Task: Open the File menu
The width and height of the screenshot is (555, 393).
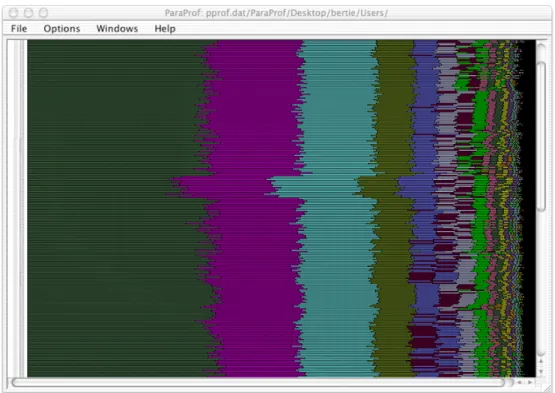Action: pyautogui.click(x=19, y=28)
